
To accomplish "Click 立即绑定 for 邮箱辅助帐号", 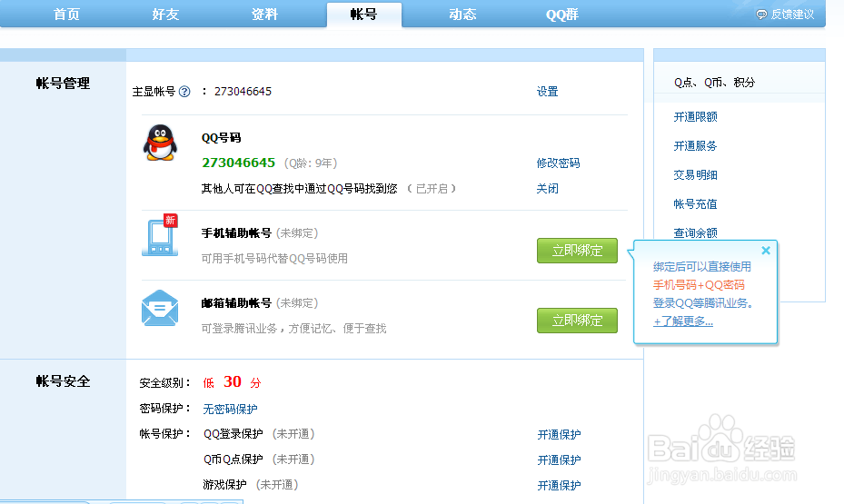I will tap(577, 321).
